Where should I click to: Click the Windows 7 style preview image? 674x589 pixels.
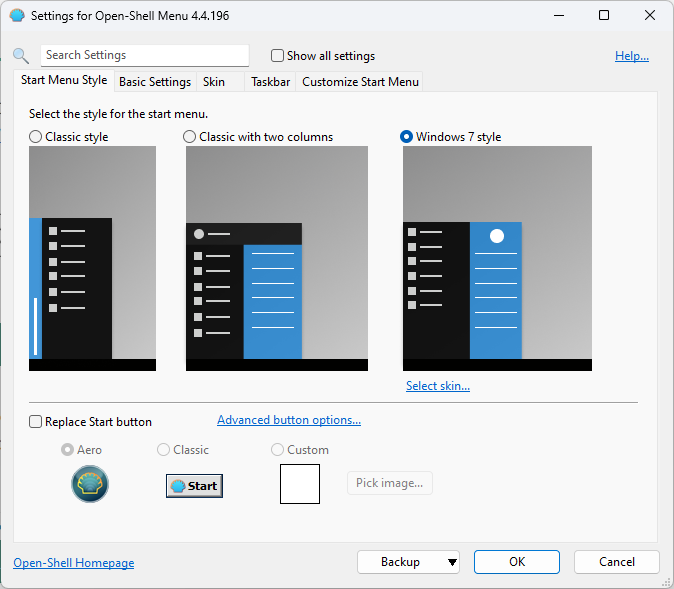point(497,258)
